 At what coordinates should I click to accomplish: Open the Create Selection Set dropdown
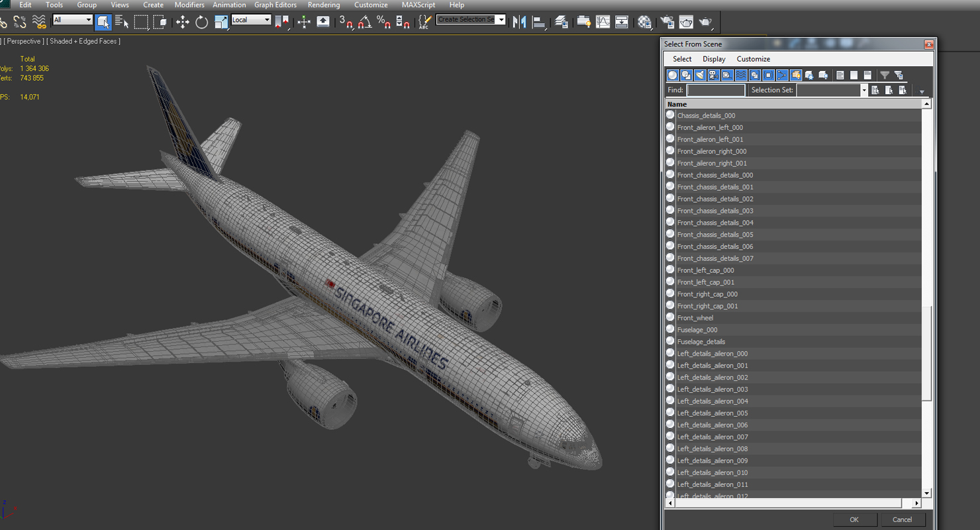tap(471, 19)
